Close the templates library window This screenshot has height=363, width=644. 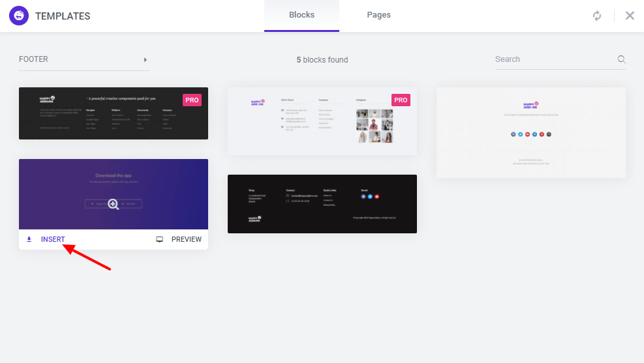pyautogui.click(x=630, y=16)
